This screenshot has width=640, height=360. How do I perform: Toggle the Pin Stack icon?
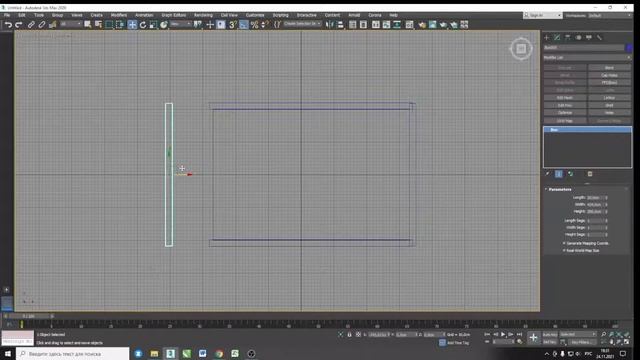point(548,174)
